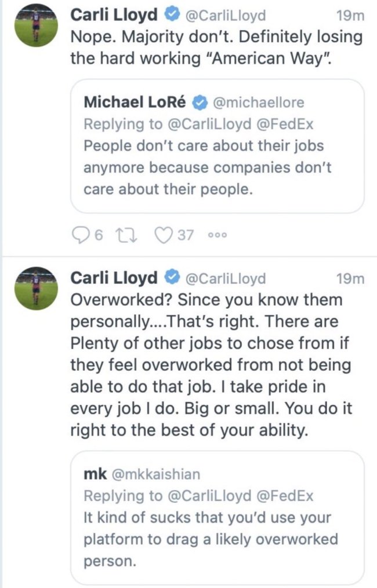377x588 pixels.
Task: Open Carli Lloyd's avatar on first tweet
Action: click(x=35, y=26)
